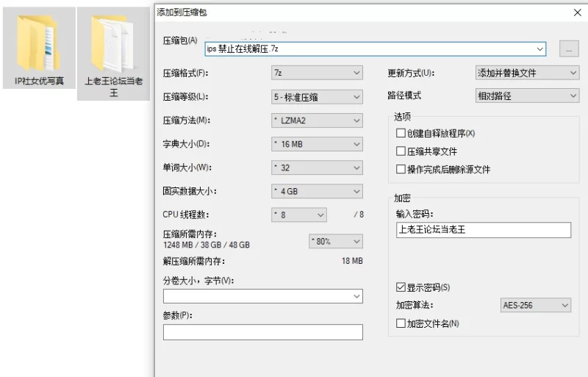Open the CPU 线程数 dropdown
Viewport: 588px width, 377px height.
point(299,215)
